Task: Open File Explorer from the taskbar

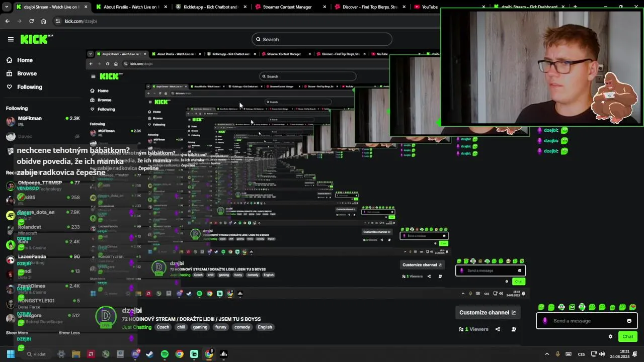Action: pos(76,354)
